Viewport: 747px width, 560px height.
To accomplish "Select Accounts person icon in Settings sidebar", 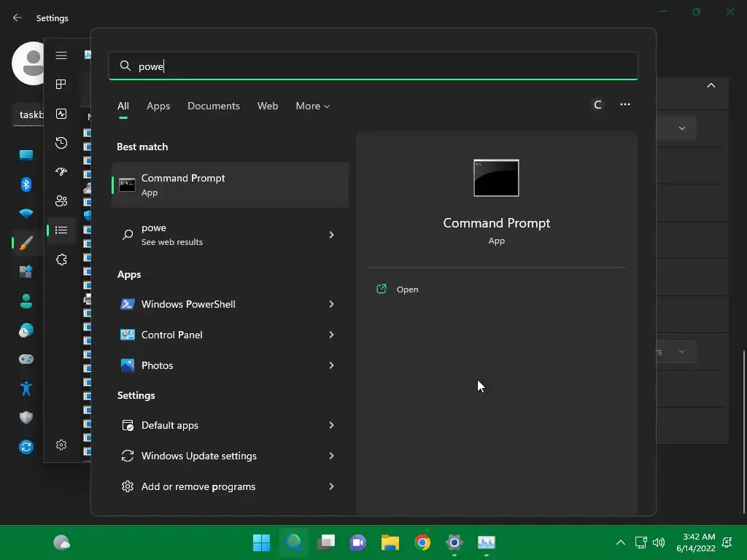I will [26, 301].
